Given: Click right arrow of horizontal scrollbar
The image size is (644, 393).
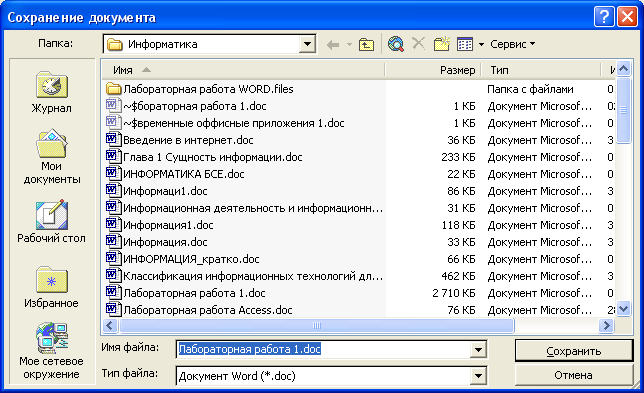Looking at the screenshot, I should pyautogui.click(x=606, y=326).
